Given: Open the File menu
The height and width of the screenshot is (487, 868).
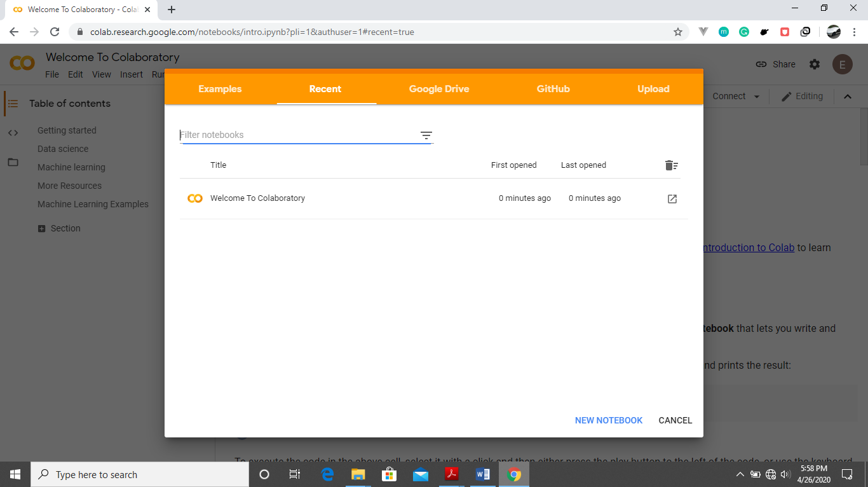Looking at the screenshot, I should tap(52, 74).
